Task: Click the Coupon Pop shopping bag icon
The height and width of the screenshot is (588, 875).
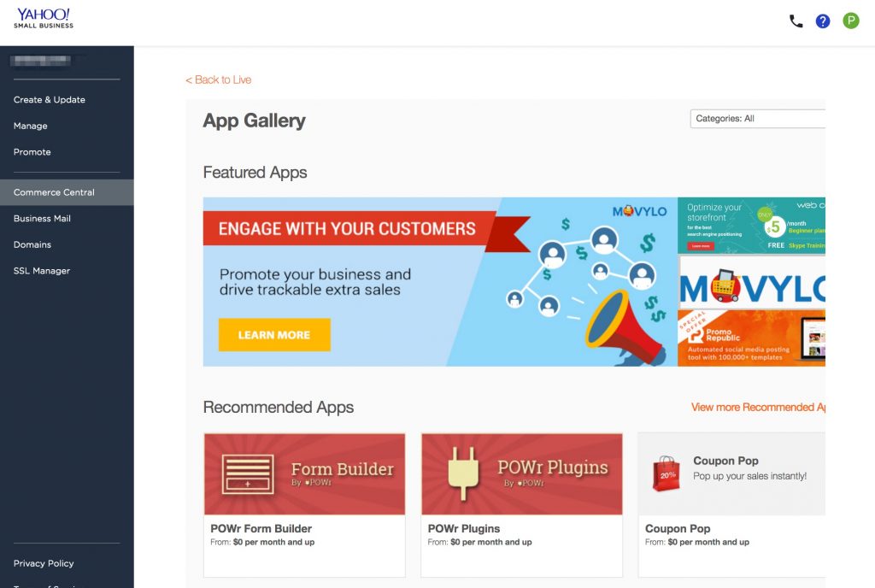Action: coord(666,473)
